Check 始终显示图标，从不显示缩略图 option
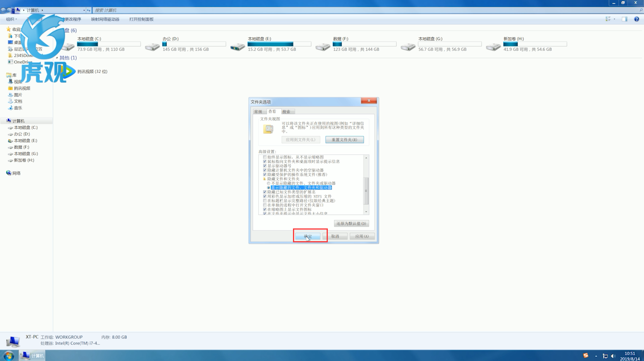This screenshot has width=644, height=361. click(265, 157)
